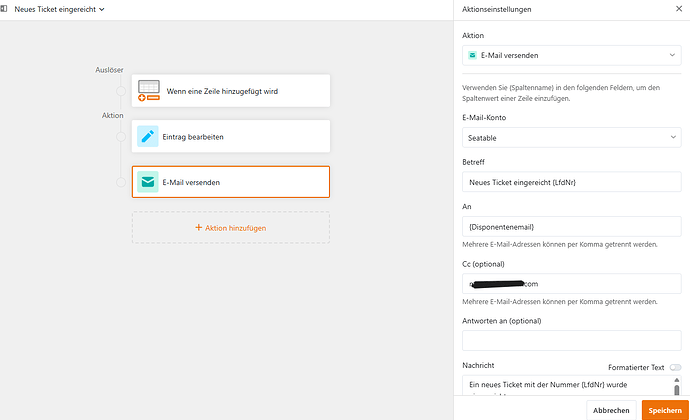Toggle the 'Formatierter Text' switch

675,367
